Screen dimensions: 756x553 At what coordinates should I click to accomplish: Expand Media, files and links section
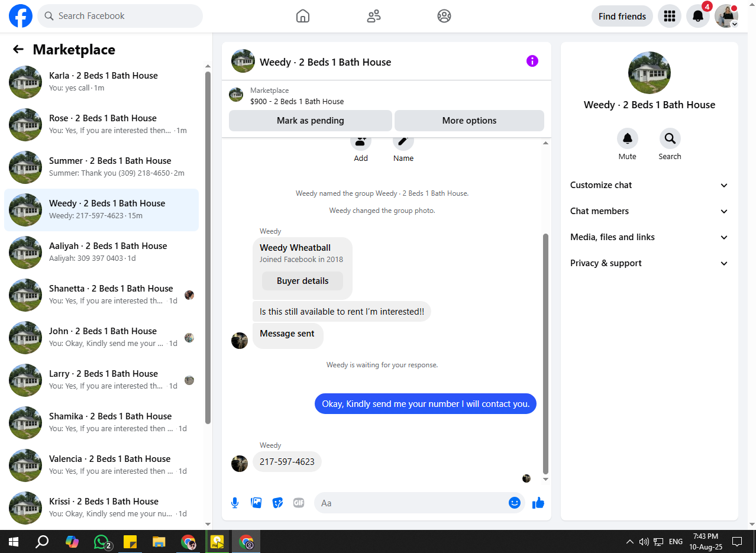click(650, 237)
